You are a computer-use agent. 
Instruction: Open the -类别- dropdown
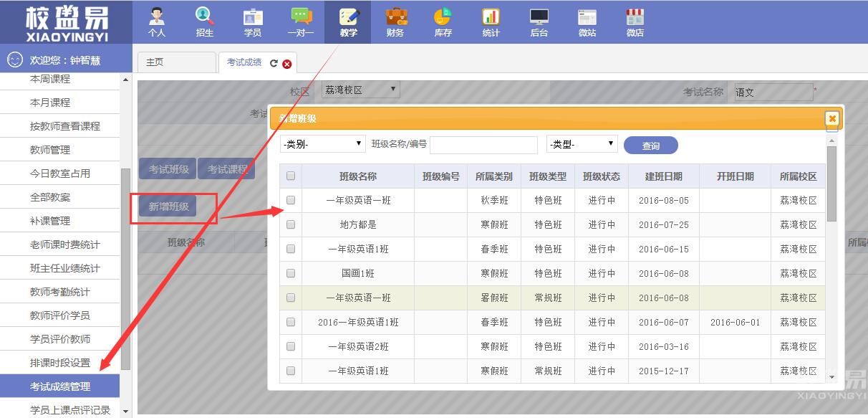[322, 144]
